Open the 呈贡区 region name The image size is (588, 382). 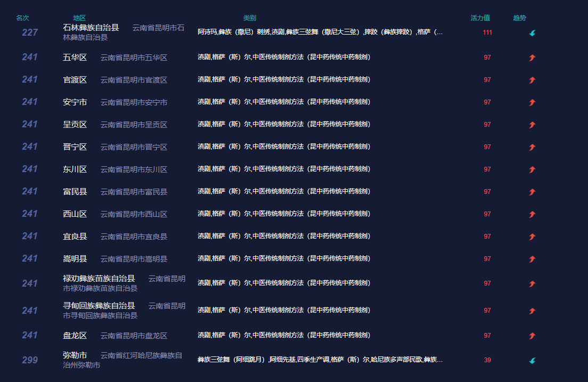click(75, 125)
